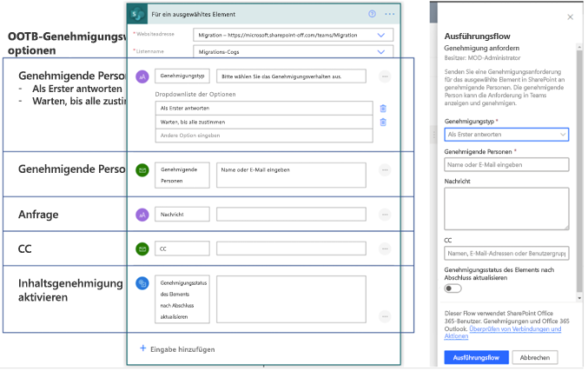
Task: Click Genehmigende Personen input in side panel
Action: (506, 165)
